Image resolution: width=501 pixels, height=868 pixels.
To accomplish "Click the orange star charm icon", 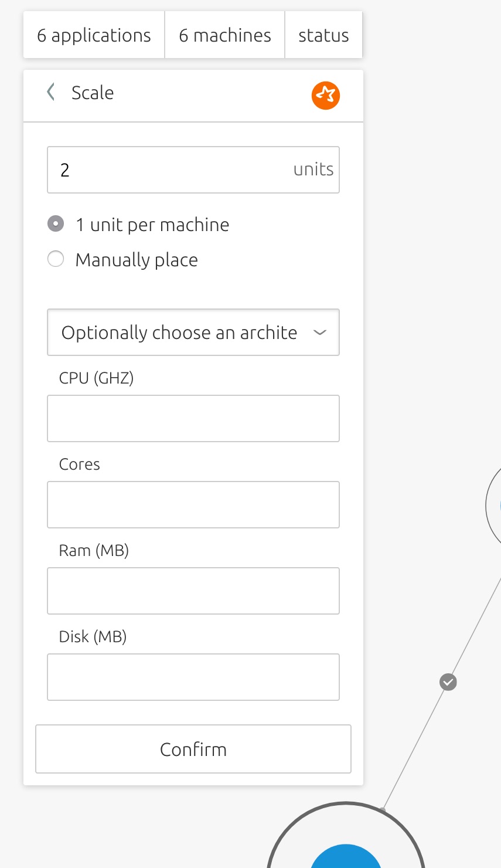I will tap(326, 95).
